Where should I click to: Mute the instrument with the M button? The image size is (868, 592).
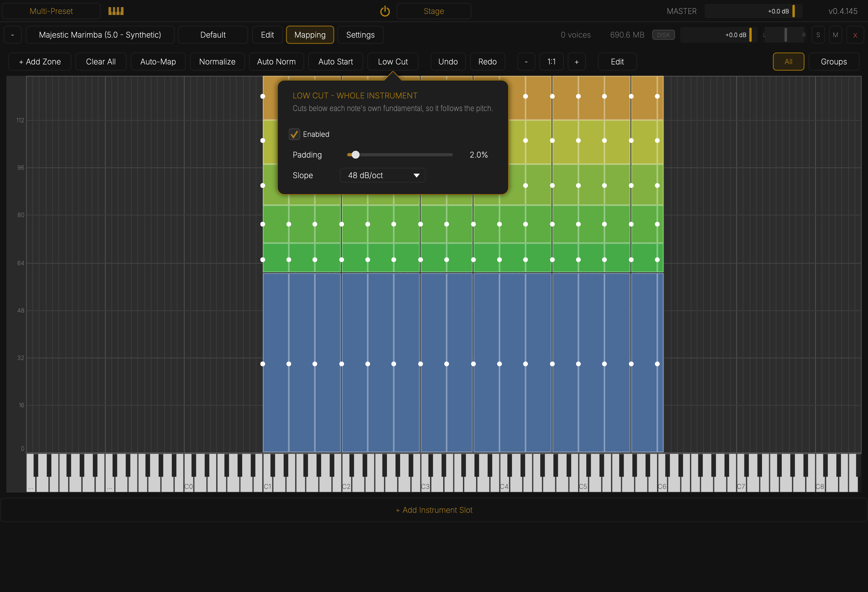(835, 35)
